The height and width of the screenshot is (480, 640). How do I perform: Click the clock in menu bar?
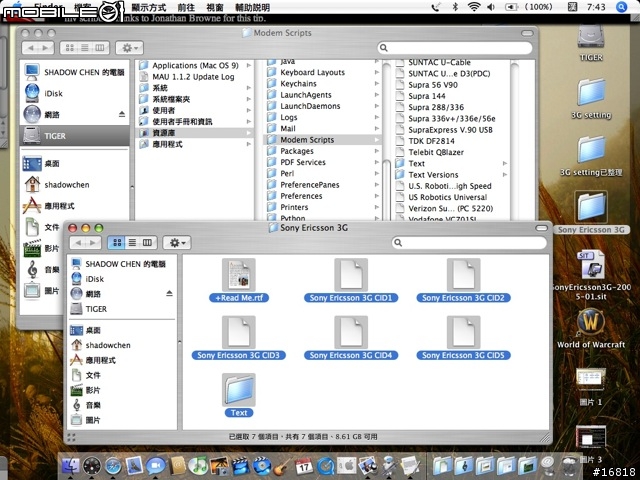[596, 7]
